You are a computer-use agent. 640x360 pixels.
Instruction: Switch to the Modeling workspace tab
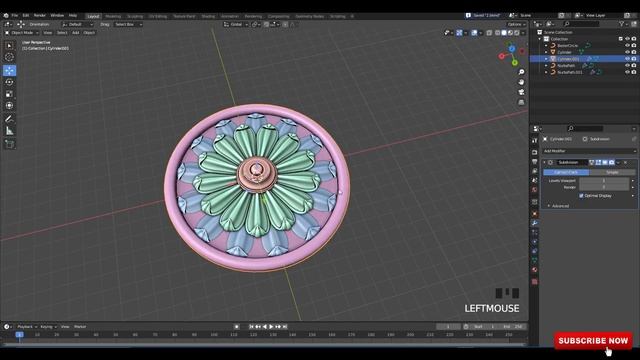113,16
